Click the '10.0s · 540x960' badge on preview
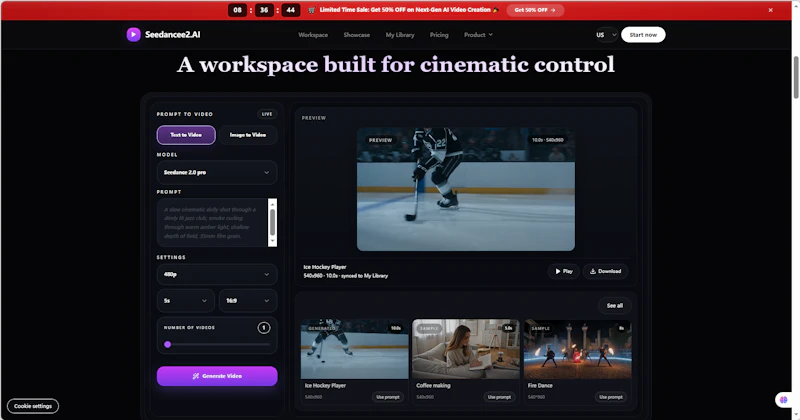The height and width of the screenshot is (420, 800). [x=547, y=140]
